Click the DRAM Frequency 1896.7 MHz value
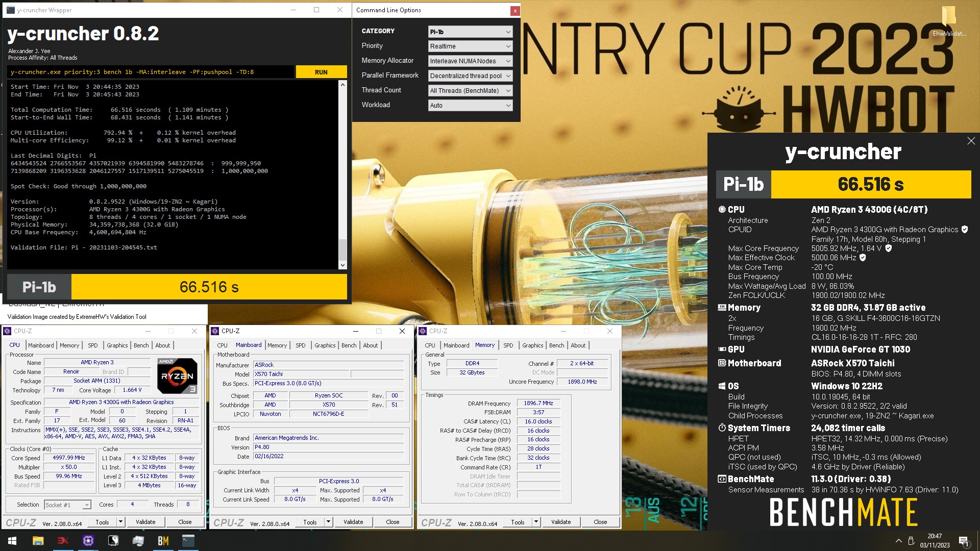The width and height of the screenshot is (980, 551). pyautogui.click(x=538, y=403)
